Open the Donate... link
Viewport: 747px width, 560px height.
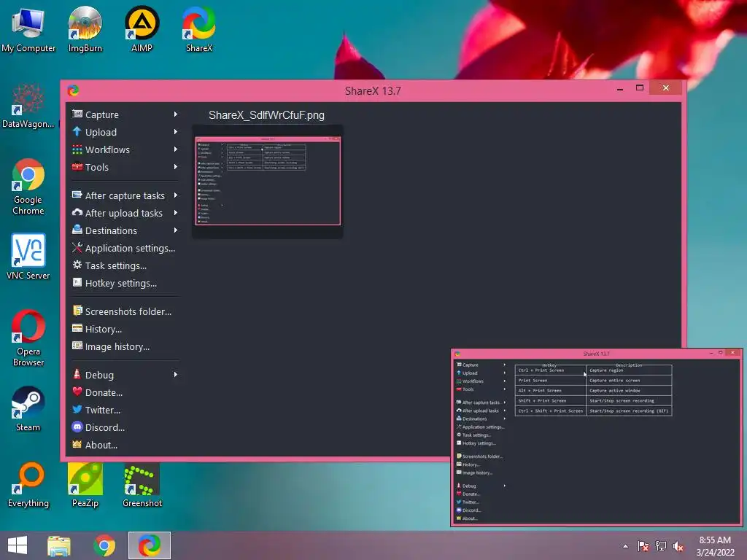pos(125,392)
